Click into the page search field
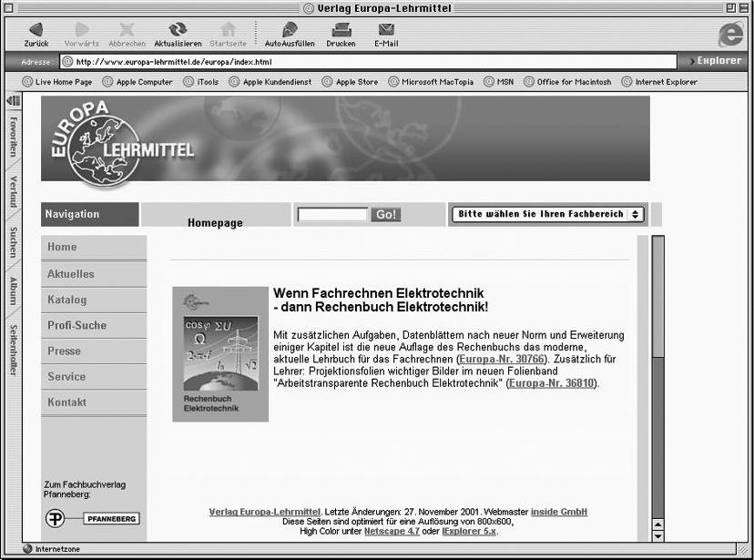The height and width of the screenshot is (560, 754). point(332,214)
